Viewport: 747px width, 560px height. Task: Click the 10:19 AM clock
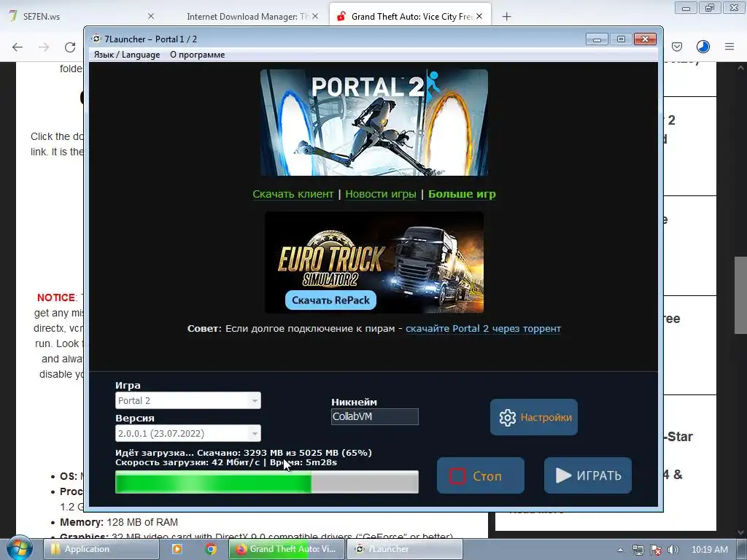click(x=709, y=550)
